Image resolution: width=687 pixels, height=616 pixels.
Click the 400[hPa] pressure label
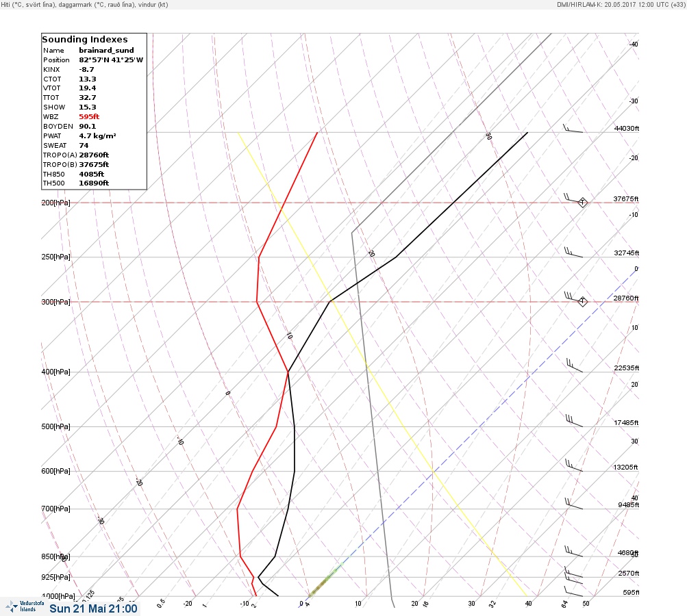[55, 372]
